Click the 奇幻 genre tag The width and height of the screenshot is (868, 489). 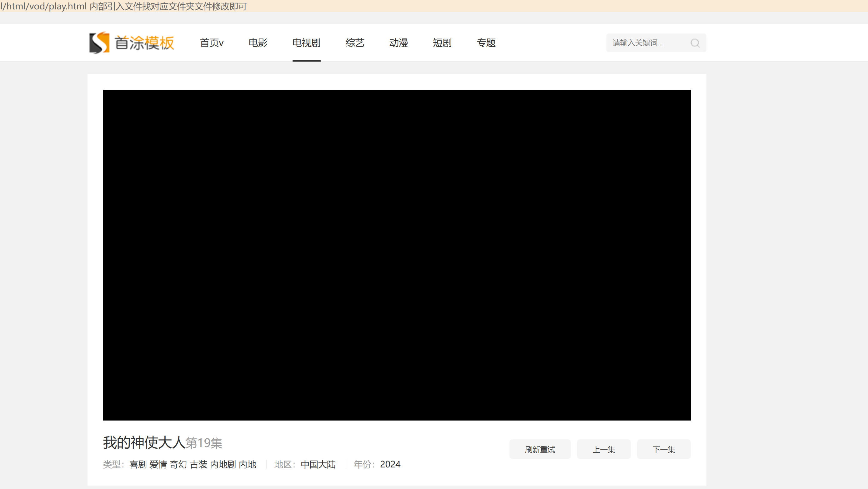178,464
